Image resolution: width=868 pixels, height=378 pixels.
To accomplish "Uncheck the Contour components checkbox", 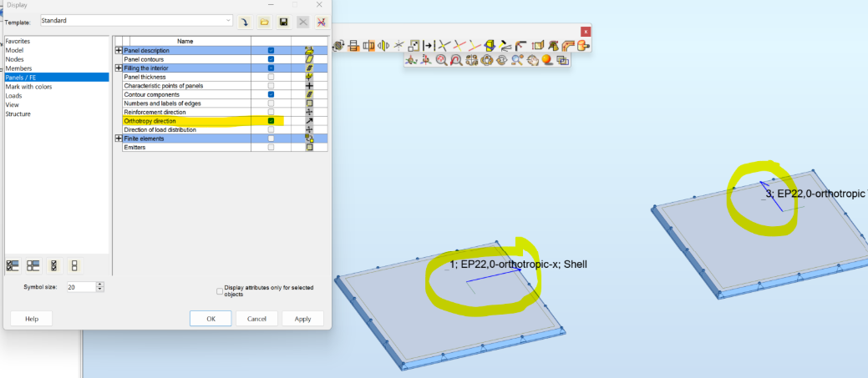I will click(x=271, y=94).
